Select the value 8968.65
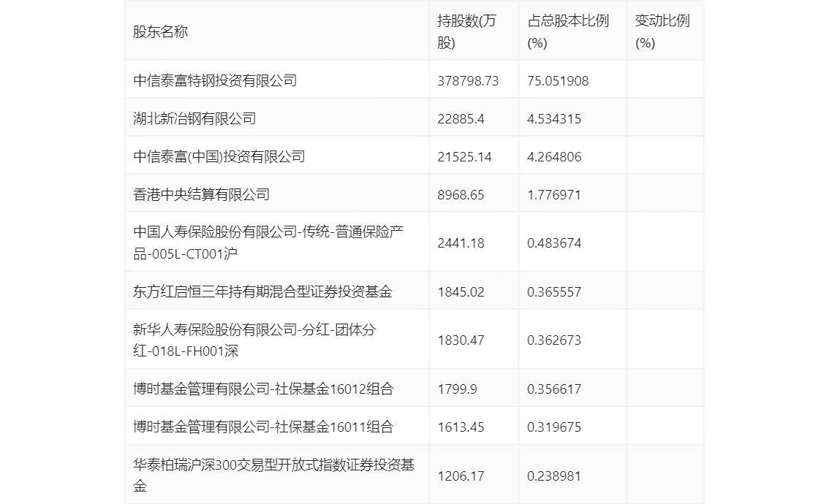829x504 pixels. [461, 195]
